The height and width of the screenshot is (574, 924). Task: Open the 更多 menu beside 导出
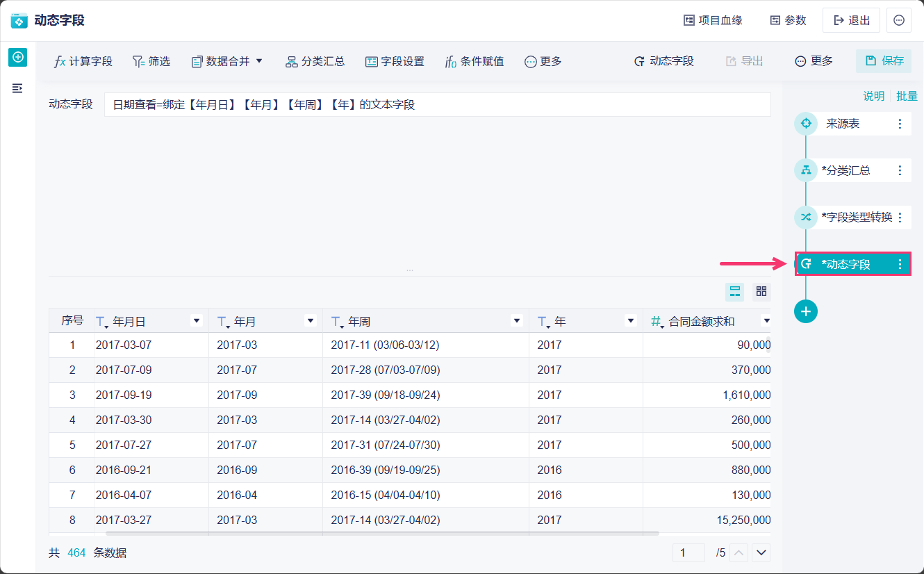coord(814,61)
